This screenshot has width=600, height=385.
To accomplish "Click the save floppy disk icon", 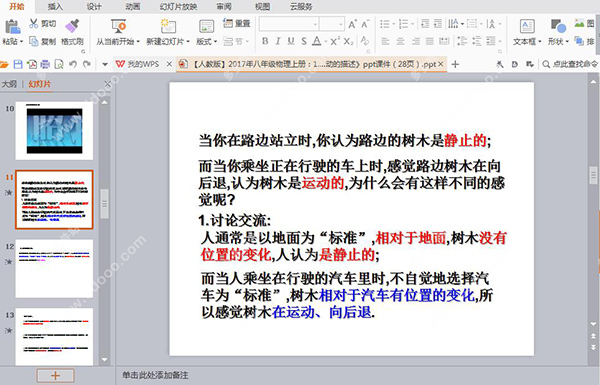I will click(18, 64).
